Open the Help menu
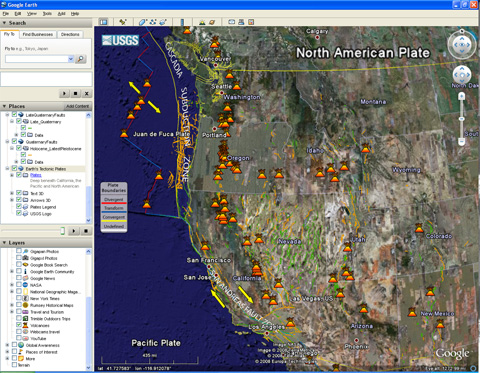The image size is (480, 373). tap(75, 14)
